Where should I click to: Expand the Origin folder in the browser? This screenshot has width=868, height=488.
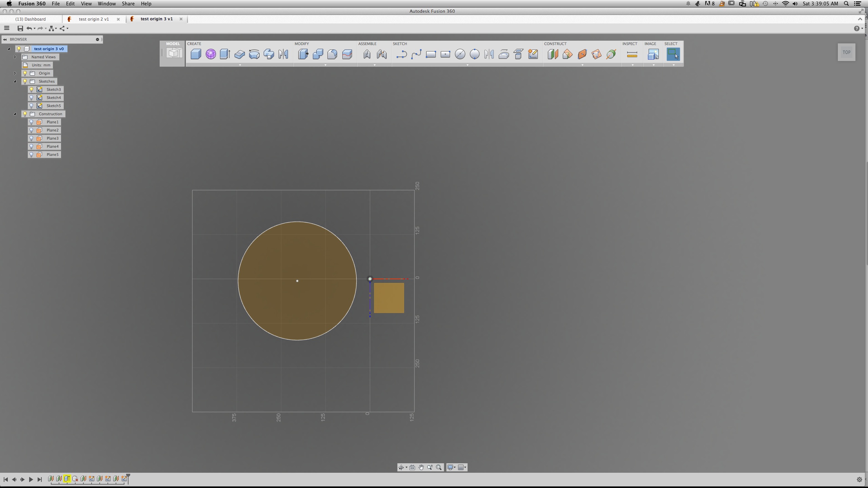tap(15, 73)
